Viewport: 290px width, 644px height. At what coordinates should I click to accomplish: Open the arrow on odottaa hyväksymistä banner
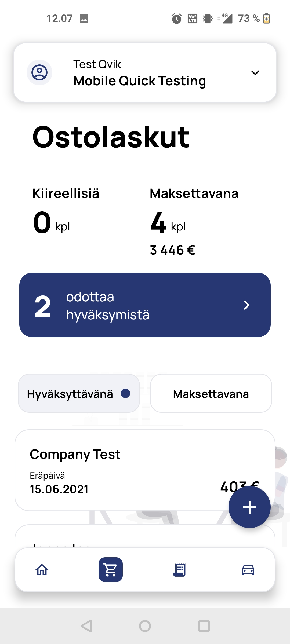click(247, 305)
